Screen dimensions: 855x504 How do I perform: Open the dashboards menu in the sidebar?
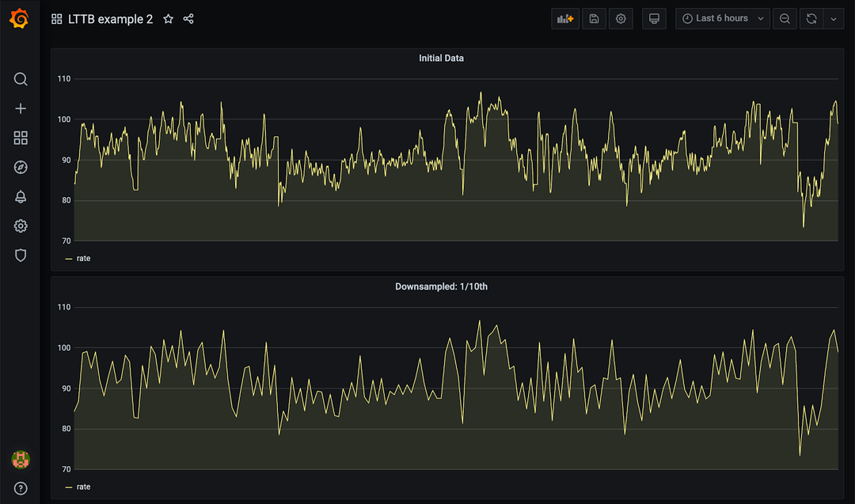pyautogui.click(x=21, y=138)
